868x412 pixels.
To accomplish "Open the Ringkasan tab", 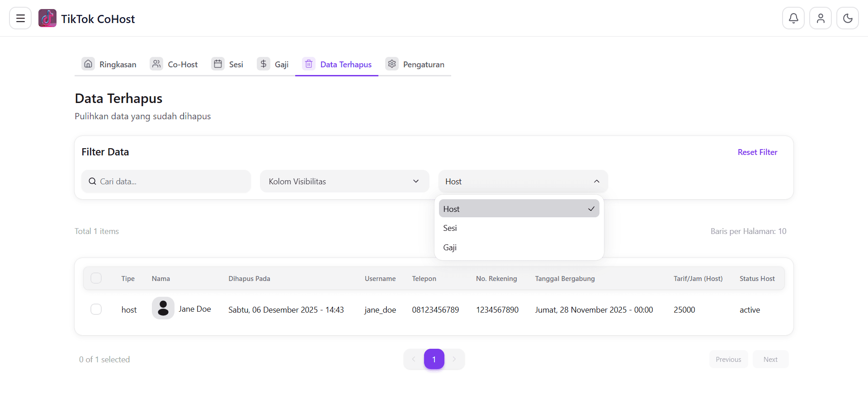I will click(x=118, y=64).
